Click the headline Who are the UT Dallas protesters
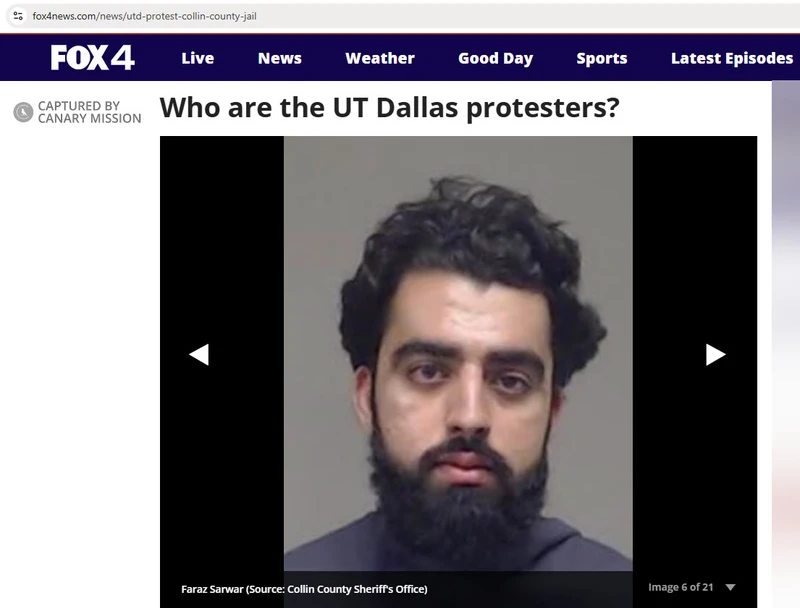The width and height of the screenshot is (800, 608). pos(389,108)
